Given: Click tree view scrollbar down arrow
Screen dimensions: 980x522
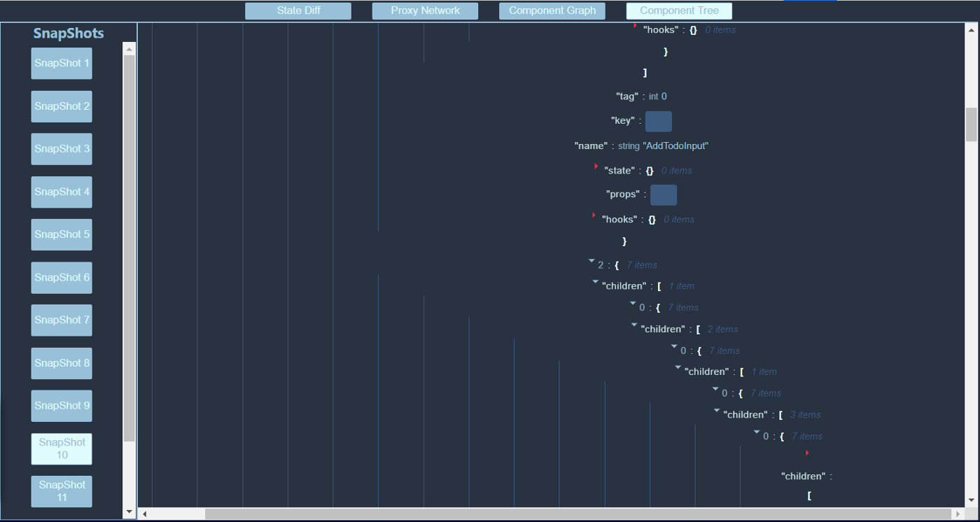Looking at the screenshot, I should (x=971, y=501).
